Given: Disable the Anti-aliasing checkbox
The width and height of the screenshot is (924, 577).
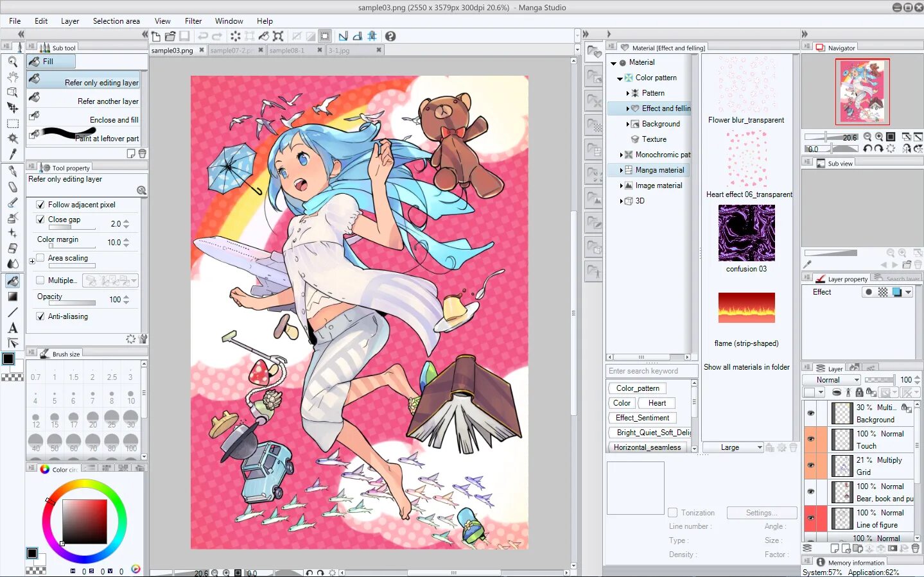Looking at the screenshot, I should (x=40, y=316).
